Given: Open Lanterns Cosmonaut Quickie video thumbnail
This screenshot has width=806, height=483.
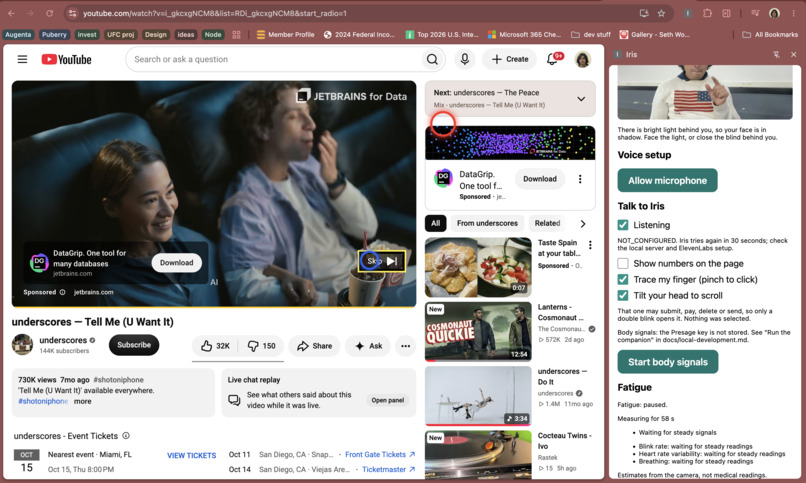Looking at the screenshot, I should click(478, 331).
